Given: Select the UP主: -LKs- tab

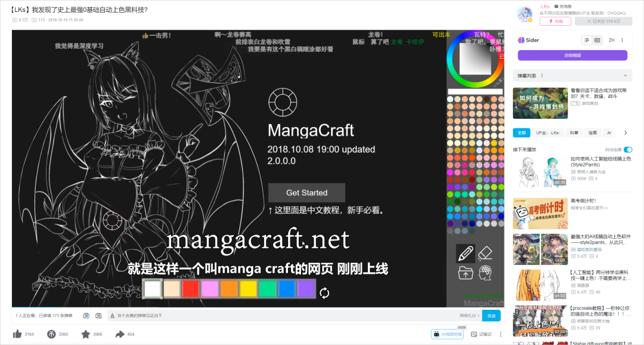Looking at the screenshot, I should tap(547, 133).
